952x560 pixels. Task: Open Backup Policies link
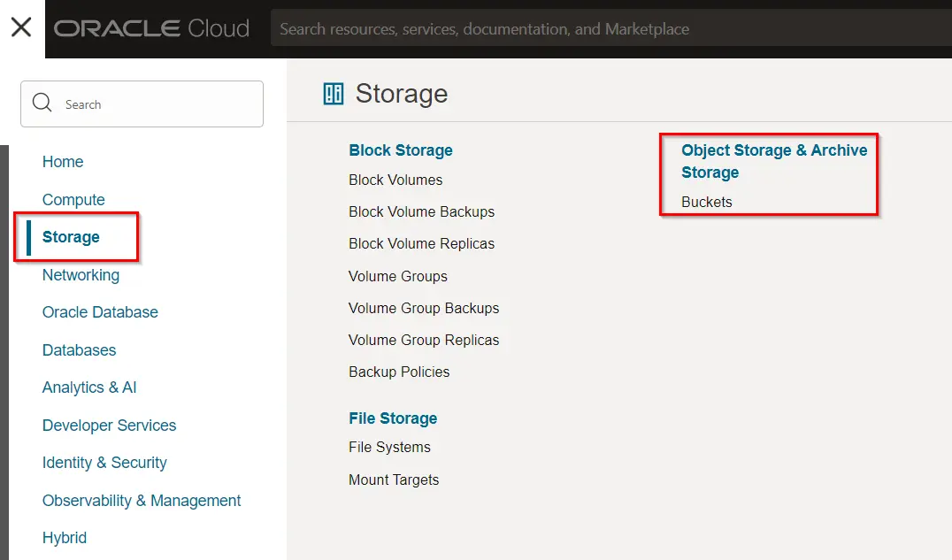coord(399,372)
